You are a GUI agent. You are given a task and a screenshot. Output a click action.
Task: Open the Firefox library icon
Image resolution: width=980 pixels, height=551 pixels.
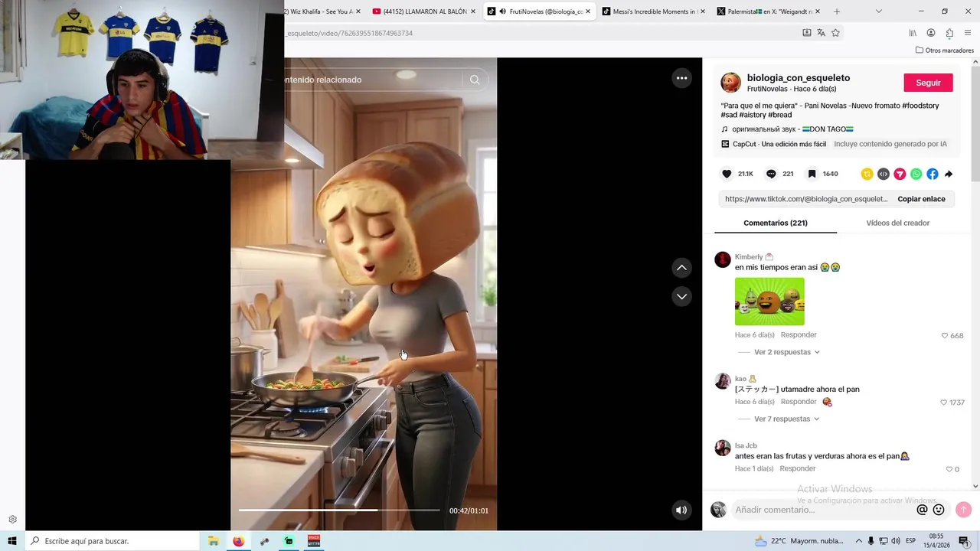(x=913, y=33)
